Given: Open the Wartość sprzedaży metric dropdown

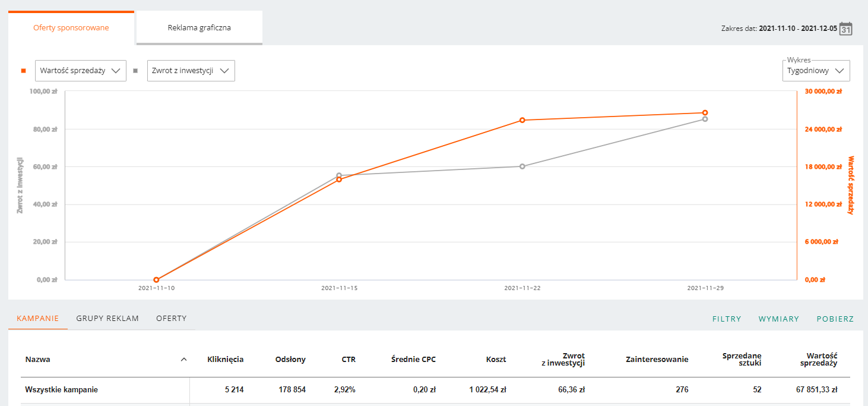Looking at the screenshot, I should click(x=81, y=71).
